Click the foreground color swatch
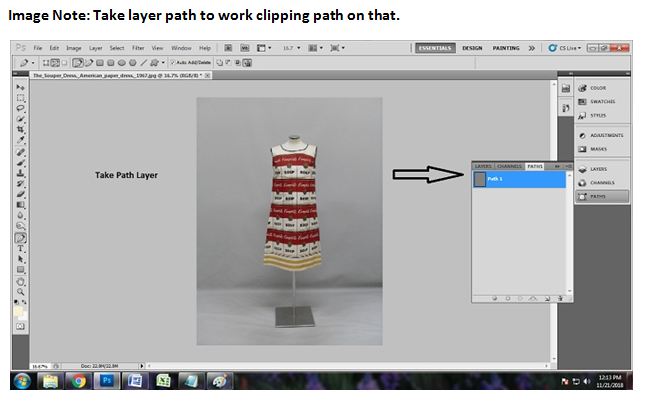The width and height of the screenshot is (648, 401). point(18,311)
